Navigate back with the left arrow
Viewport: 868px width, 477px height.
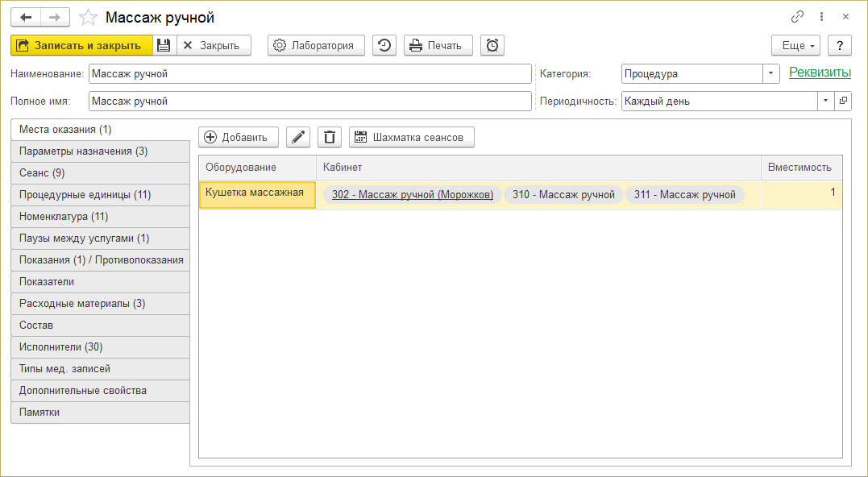(26, 17)
